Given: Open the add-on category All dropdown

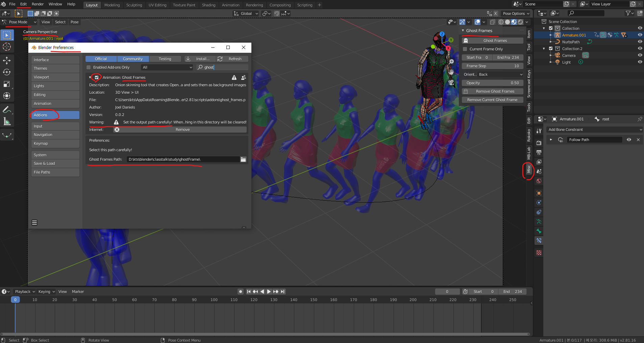Looking at the screenshot, I should [x=167, y=67].
